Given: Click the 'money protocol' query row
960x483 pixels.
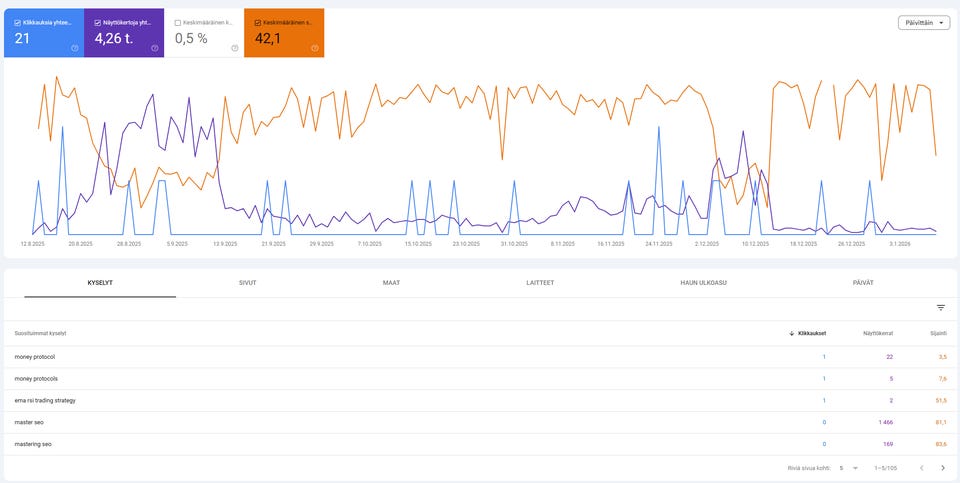Looking at the screenshot, I should pos(35,357).
